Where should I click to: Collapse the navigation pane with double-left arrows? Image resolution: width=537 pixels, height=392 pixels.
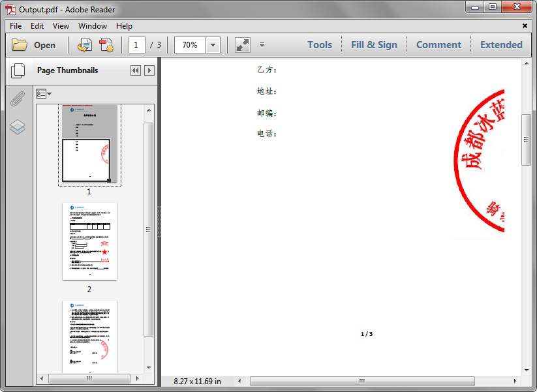[135, 70]
